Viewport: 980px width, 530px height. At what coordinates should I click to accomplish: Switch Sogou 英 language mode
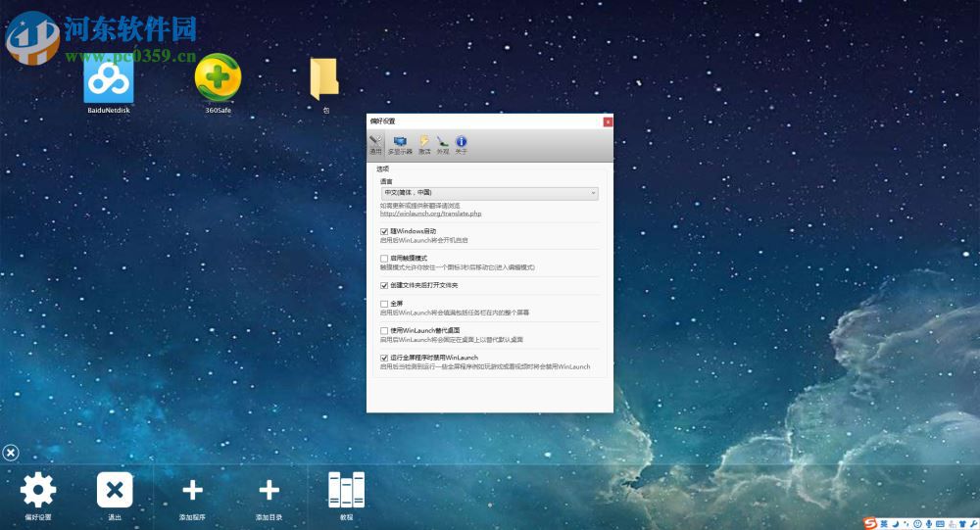[x=884, y=524]
